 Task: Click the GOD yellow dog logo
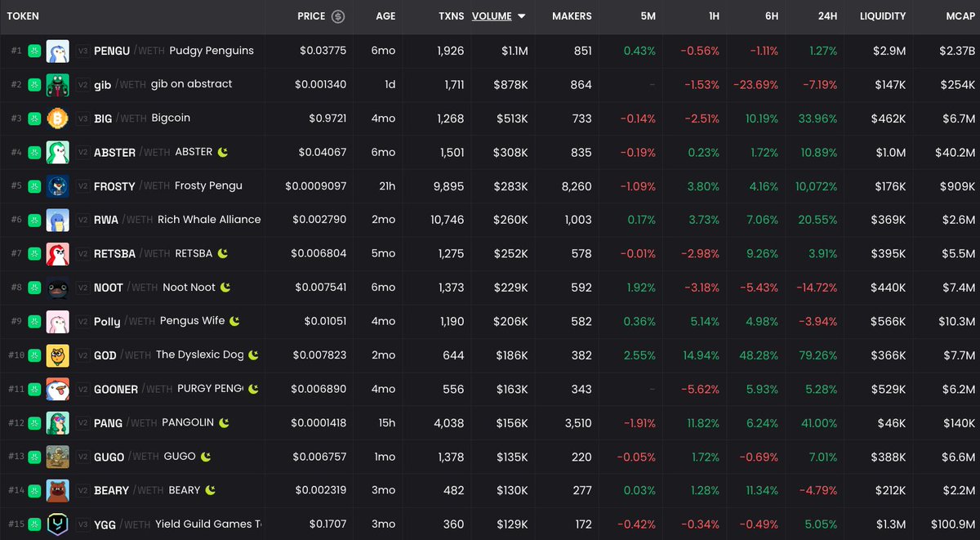coord(58,355)
